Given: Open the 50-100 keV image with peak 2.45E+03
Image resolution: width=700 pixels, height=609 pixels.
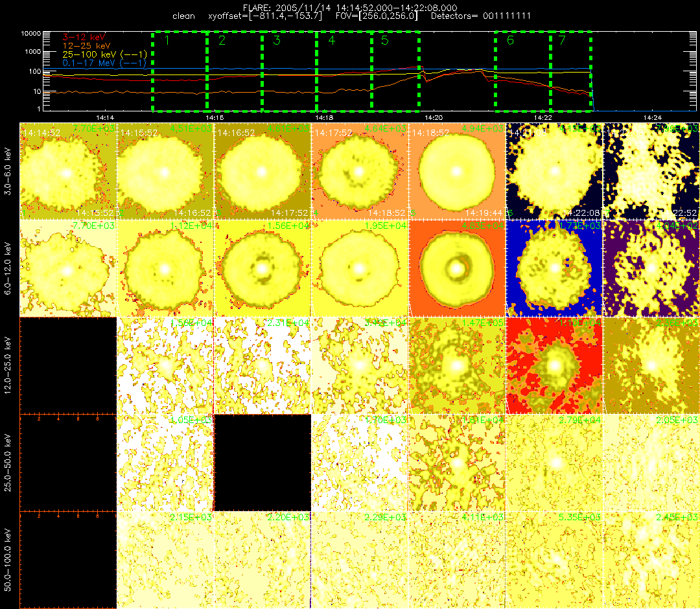Looking at the screenshot, I should (x=652, y=560).
